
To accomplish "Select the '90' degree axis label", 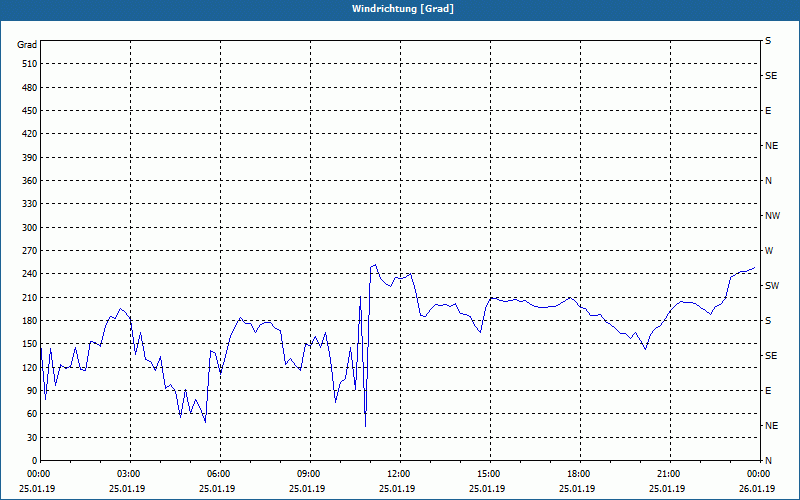I will pyautogui.click(x=32, y=391).
